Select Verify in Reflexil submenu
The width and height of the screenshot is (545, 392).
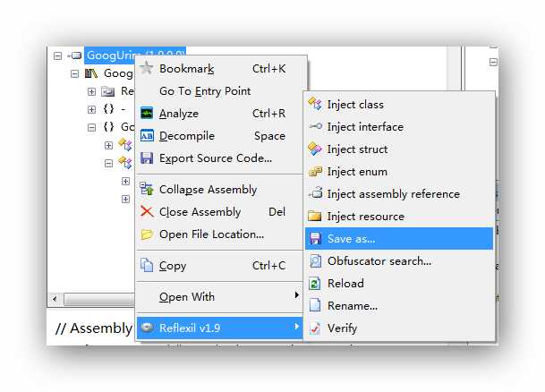[x=399, y=328]
